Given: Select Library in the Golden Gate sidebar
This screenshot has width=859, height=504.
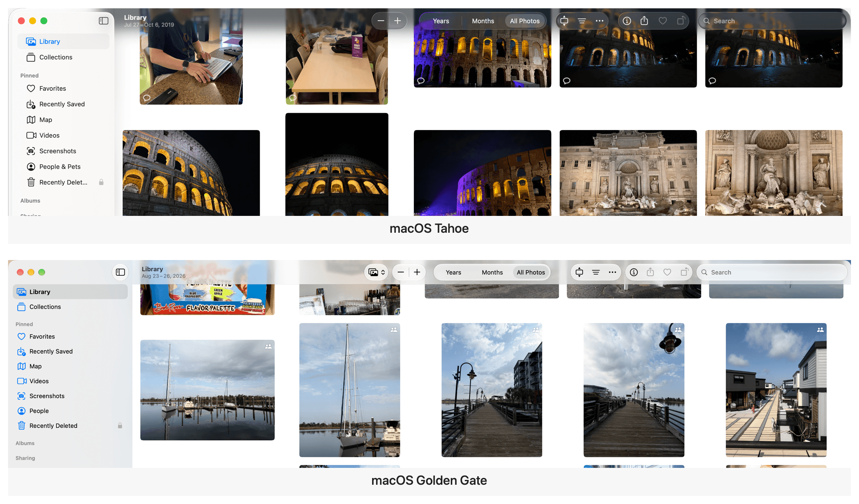Looking at the screenshot, I should point(70,292).
